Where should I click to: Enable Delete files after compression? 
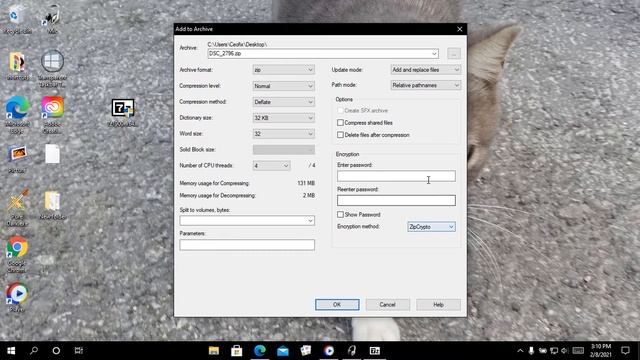340,135
